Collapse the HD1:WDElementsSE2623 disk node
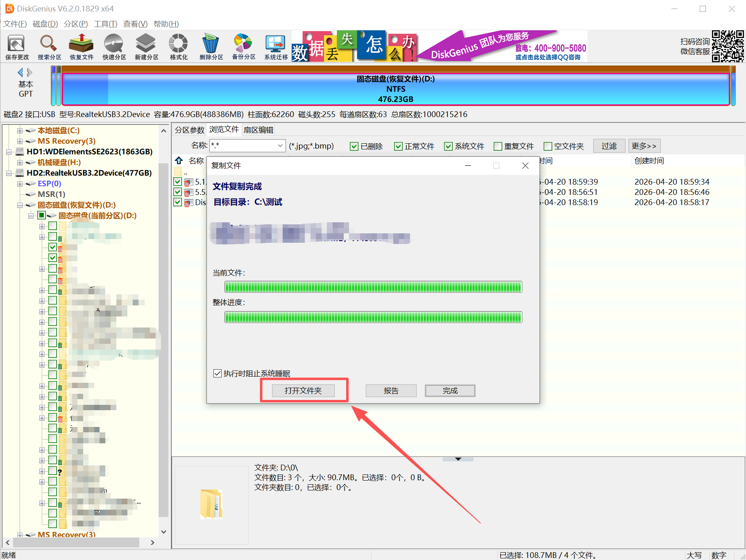 [9, 152]
